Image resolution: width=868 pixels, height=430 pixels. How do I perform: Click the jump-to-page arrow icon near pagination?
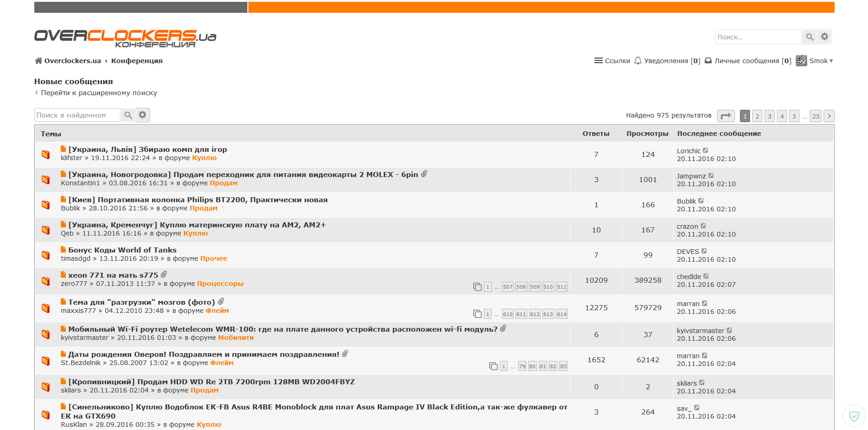pos(726,116)
